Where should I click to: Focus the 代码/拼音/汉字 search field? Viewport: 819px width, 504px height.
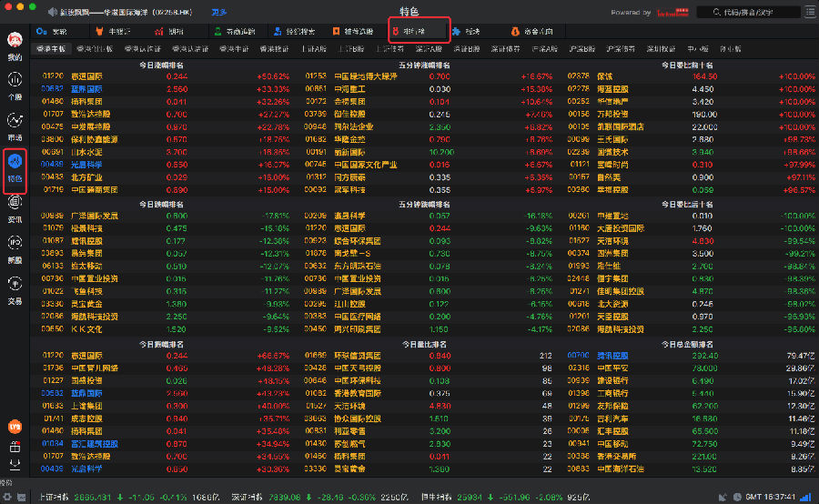[748, 12]
